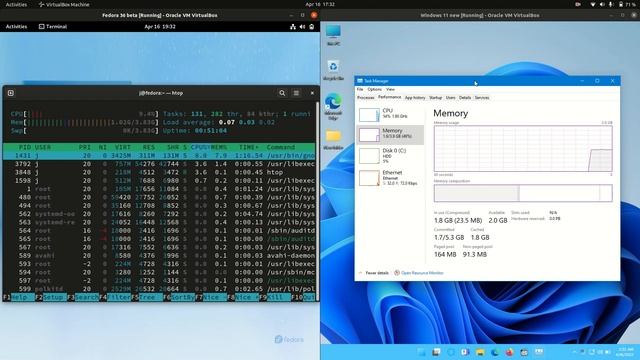The height and width of the screenshot is (360, 640).
Task: Open the Task Manager View menu
Action: coord(390,89)
